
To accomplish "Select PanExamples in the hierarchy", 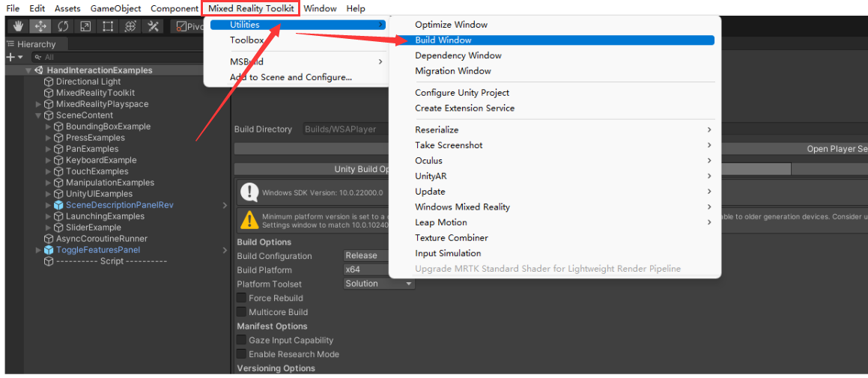I will 92,149.
